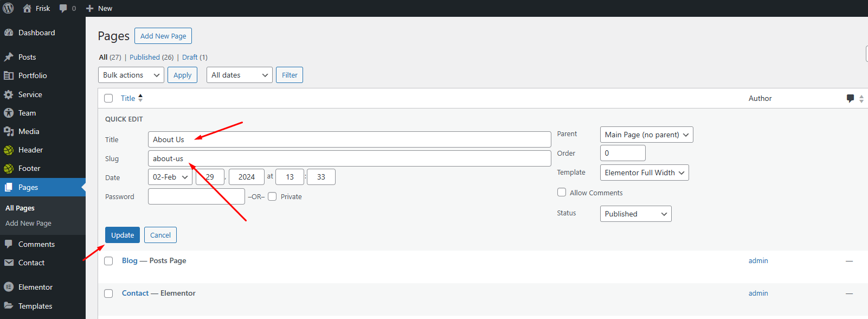Open the Bulk actions dropdown
This screenshot has width=868, height=319.
(131, 75)
